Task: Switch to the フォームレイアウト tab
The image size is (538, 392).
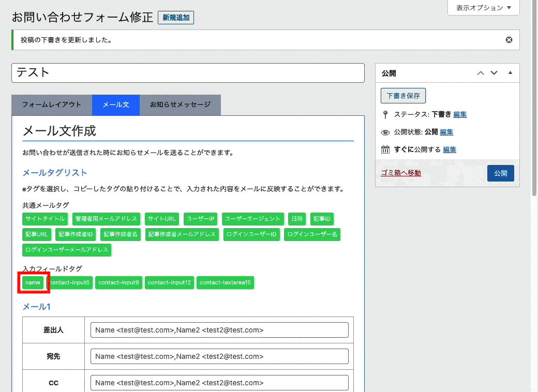Action: pos(52,105)
